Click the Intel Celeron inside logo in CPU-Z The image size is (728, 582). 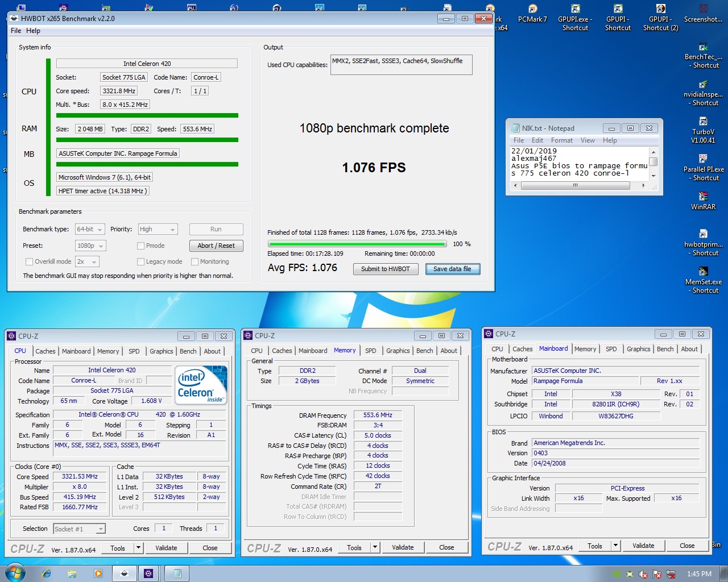(202, 385)
